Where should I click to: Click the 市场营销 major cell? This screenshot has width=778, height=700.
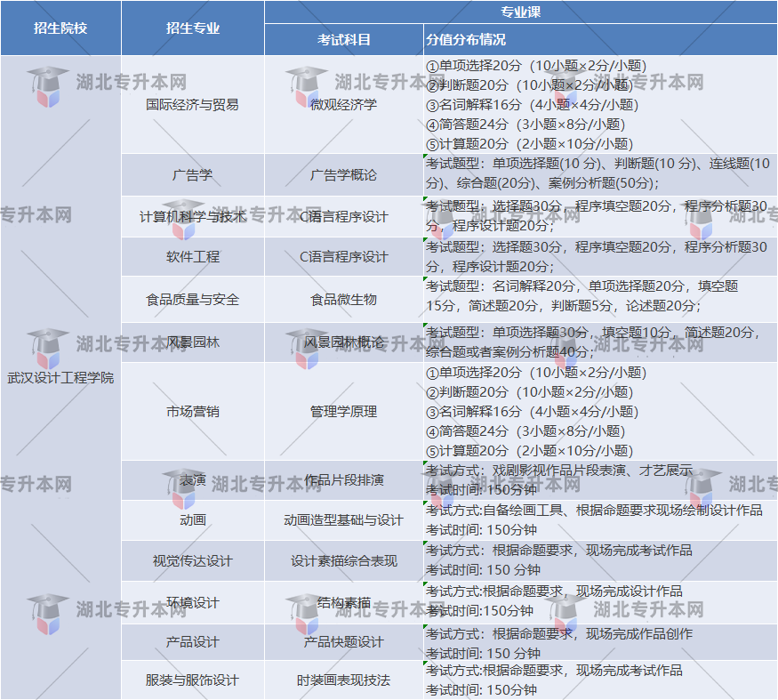coord(193,412)
